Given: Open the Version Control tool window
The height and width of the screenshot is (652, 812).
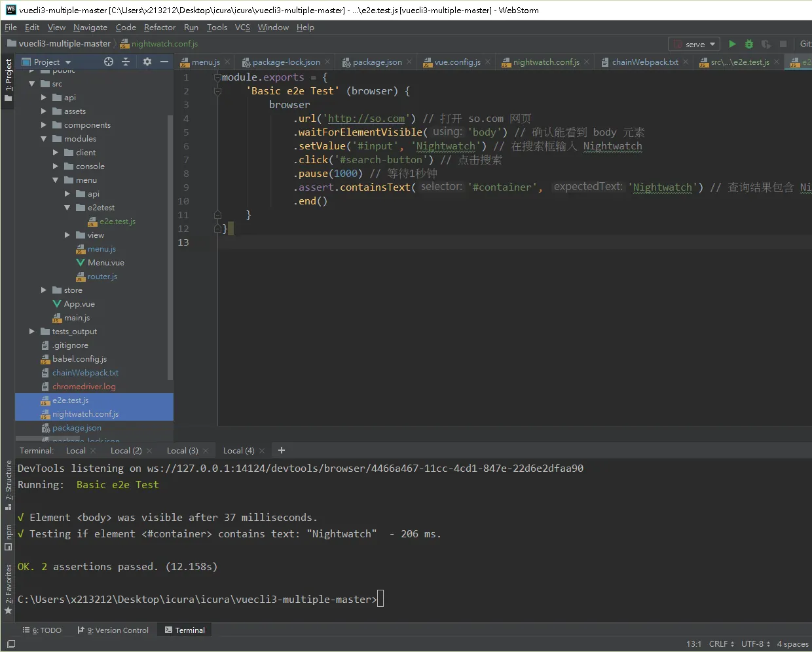Looking at the screenshot, I should tap(113, 630).
